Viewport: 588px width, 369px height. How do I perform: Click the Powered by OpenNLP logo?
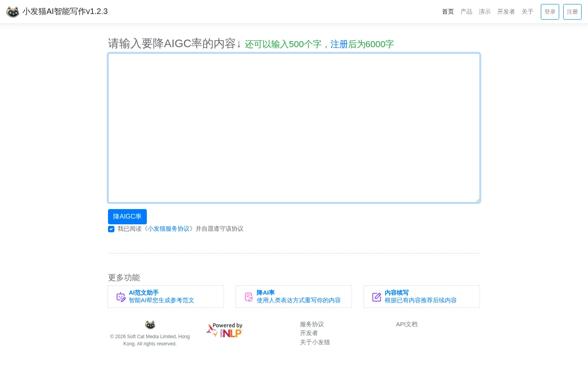(x=224, y=330)
